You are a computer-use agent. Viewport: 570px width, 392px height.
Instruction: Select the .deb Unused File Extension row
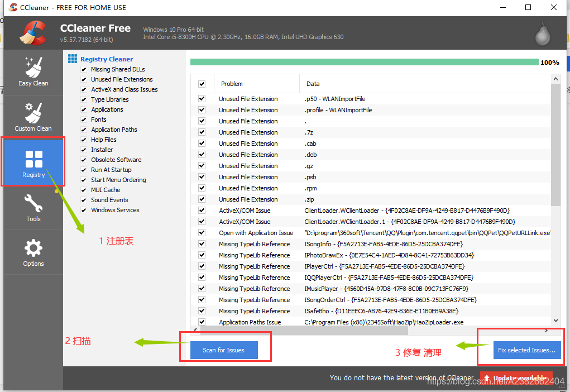click(x=371, y=155)
